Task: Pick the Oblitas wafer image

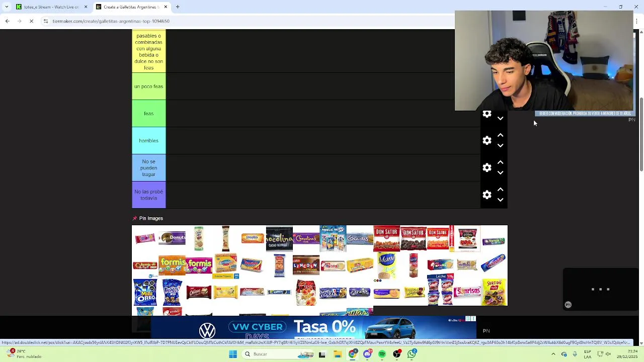Action: click(x=199, y=292)
